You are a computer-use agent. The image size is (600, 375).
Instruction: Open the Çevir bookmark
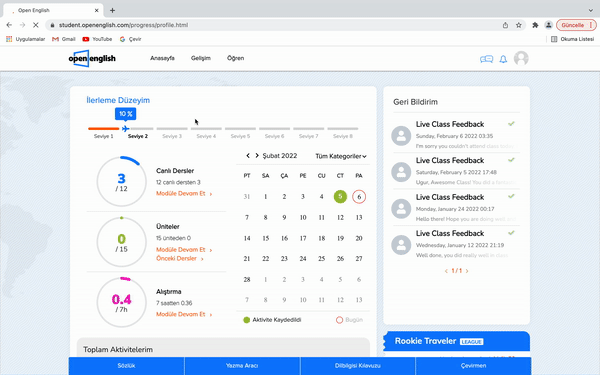pyautogui.click(x=130, y=39)
